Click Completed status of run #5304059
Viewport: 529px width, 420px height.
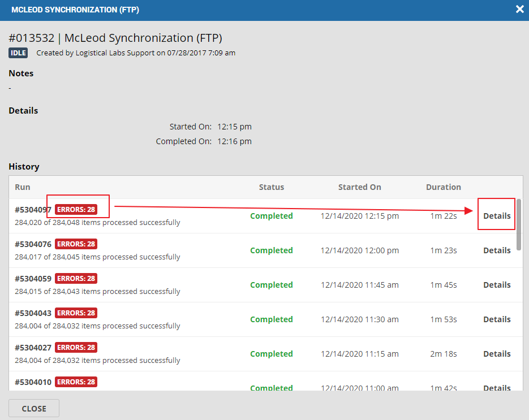(x=271, y=284)
